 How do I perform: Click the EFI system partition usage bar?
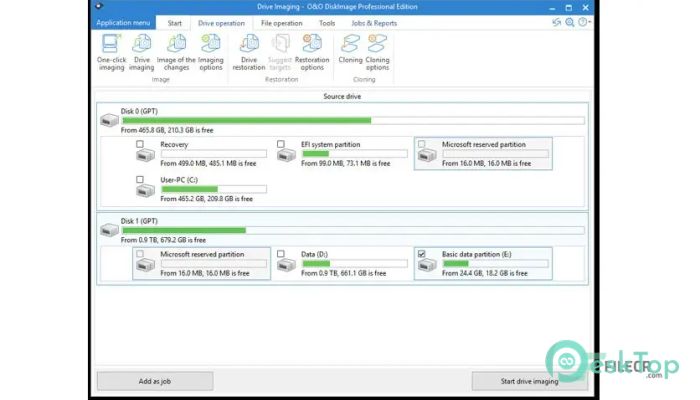tap(354, 154)
